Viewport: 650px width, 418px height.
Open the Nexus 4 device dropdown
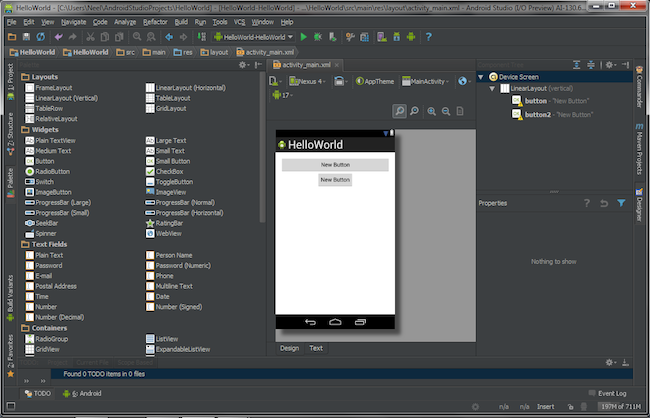tap(308, 80)
